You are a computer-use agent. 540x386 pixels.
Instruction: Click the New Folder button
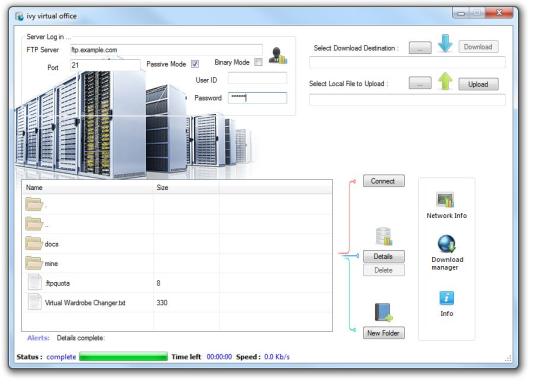pyautogui.click(x=384, y=333)
